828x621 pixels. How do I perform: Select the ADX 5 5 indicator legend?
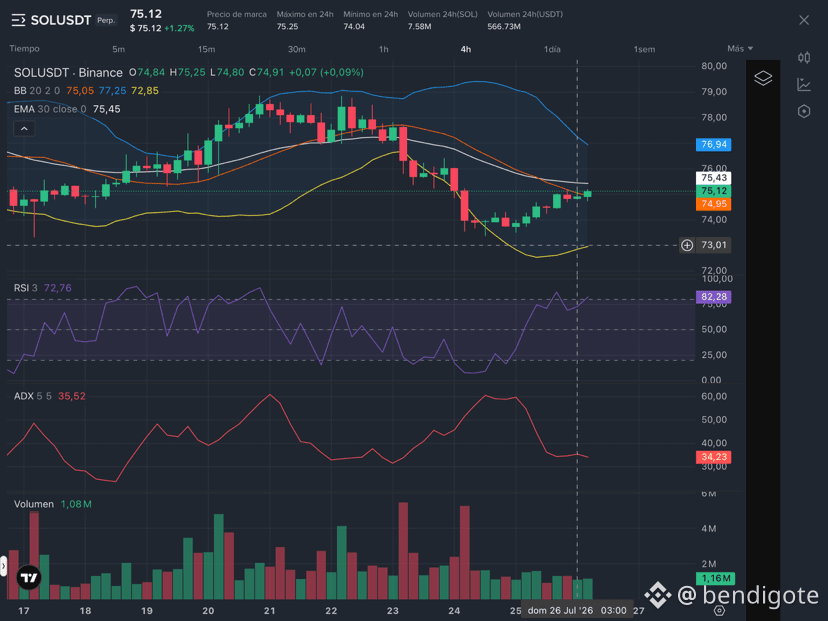[33, 396]
